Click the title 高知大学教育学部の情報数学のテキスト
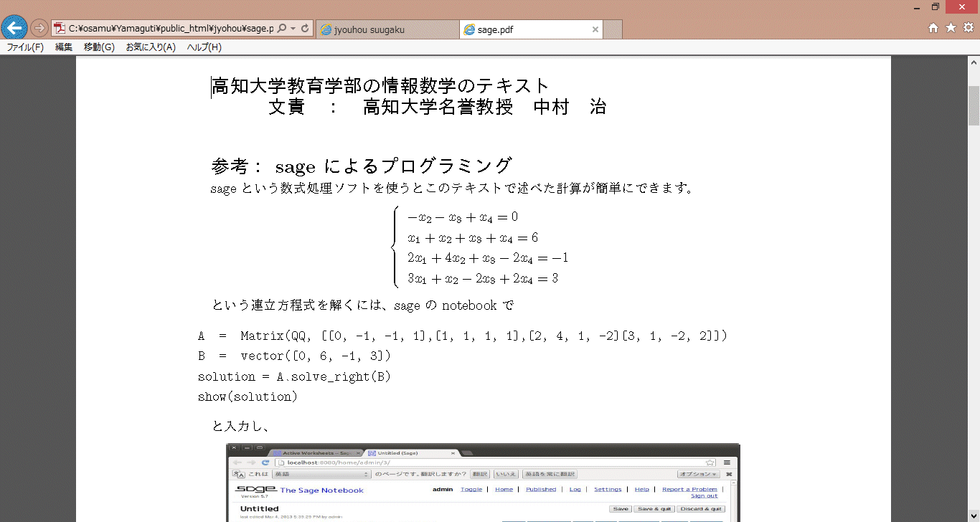 click(x=381, y=87)
